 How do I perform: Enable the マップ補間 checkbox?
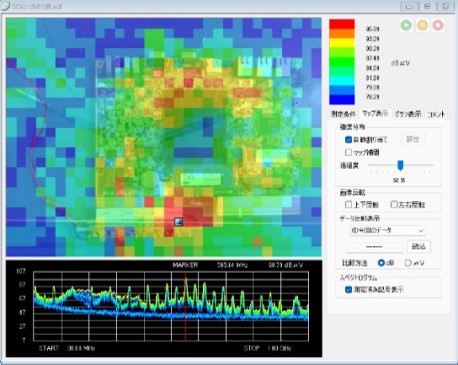pyautogui.click(x=348, y=152)
